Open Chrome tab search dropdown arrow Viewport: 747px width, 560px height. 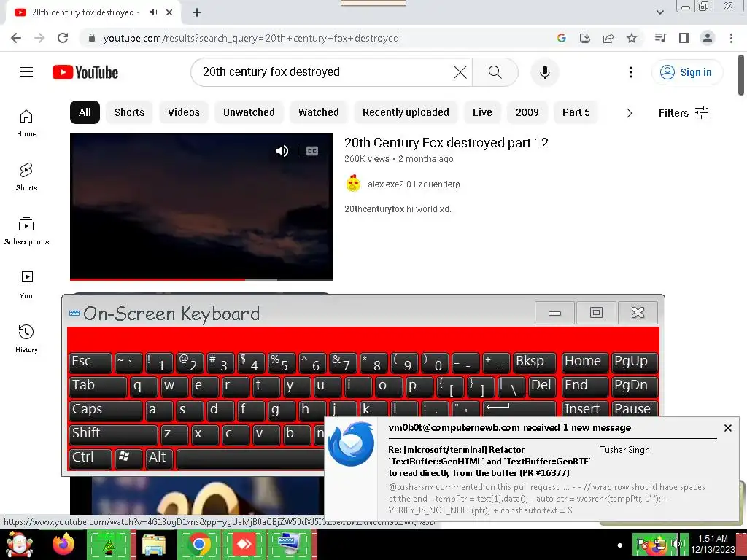point(659,12)
